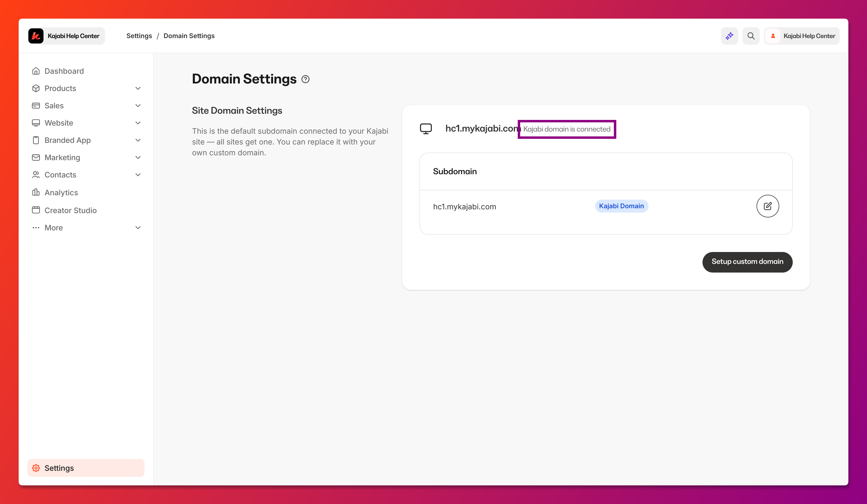Click the Settings gear icon
This screenshot has width=867, height=504.
pos(36,468)
